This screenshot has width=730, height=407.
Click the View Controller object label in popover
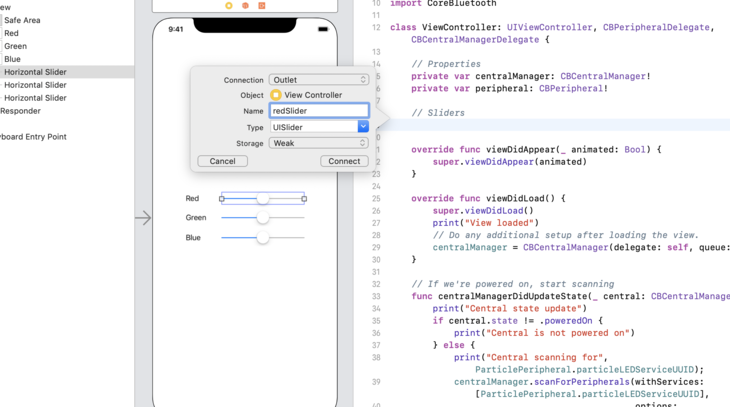click(313, 95)
